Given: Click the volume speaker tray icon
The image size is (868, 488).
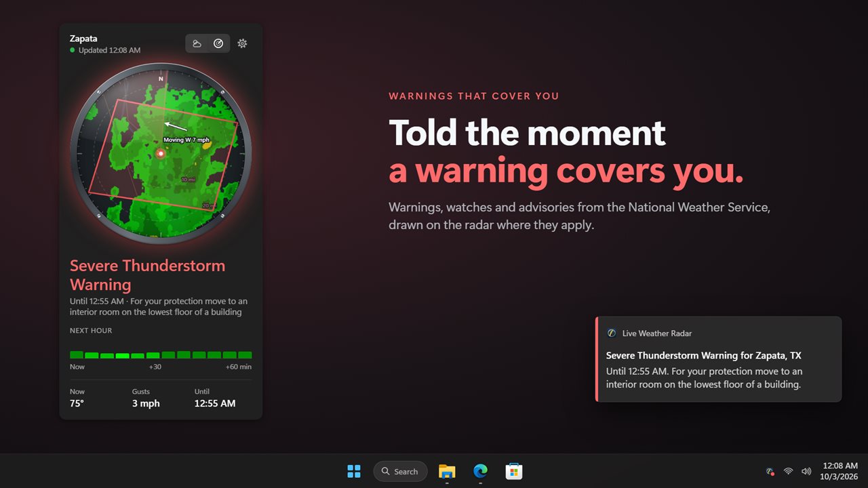Looking at the screenshot, I should [x=806, y=471].
